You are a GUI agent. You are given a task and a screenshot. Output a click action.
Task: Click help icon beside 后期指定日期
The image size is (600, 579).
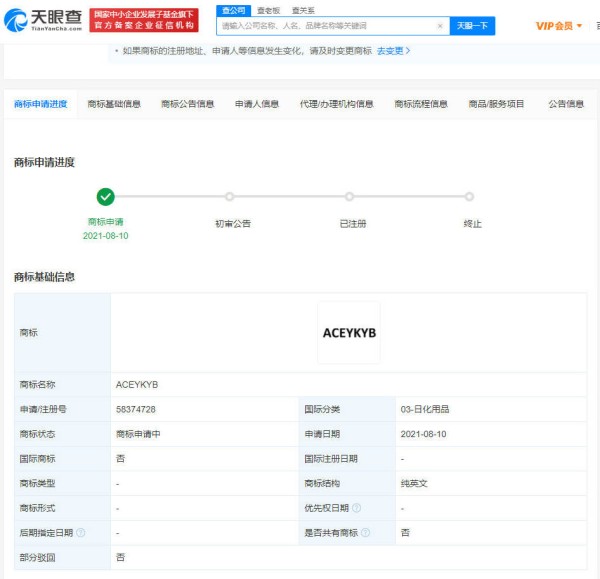tap(81, 533)
